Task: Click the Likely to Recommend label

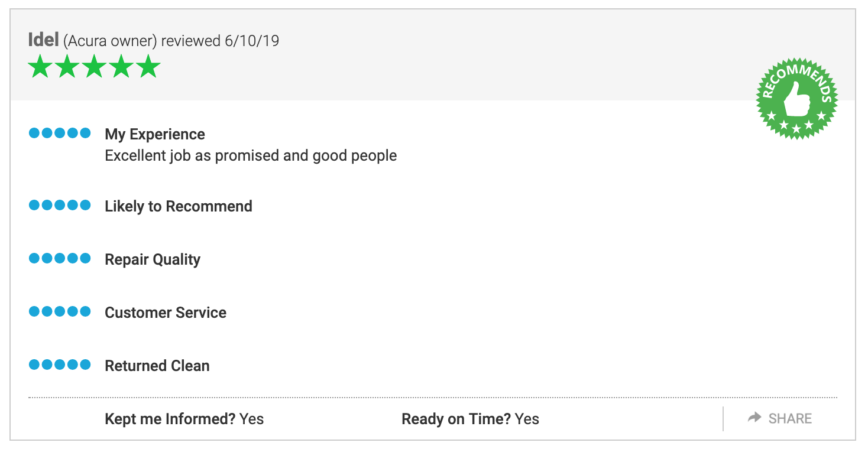Action: click(x=179, y=206)
